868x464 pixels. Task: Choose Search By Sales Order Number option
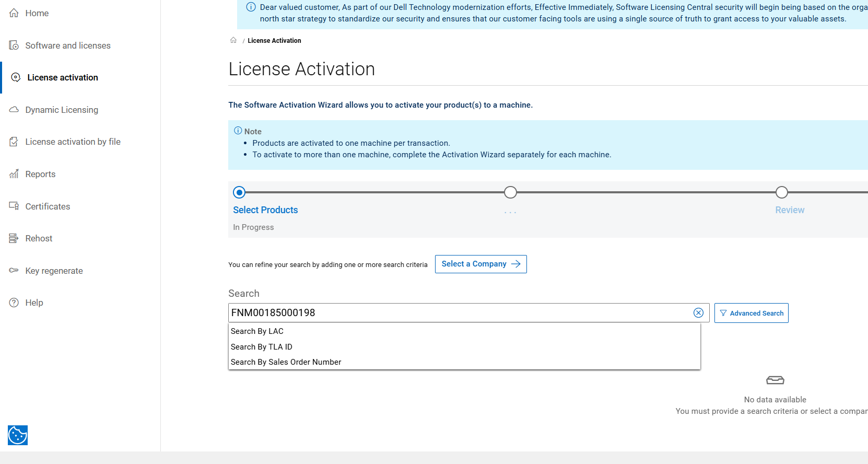click(x=464, y=362)
